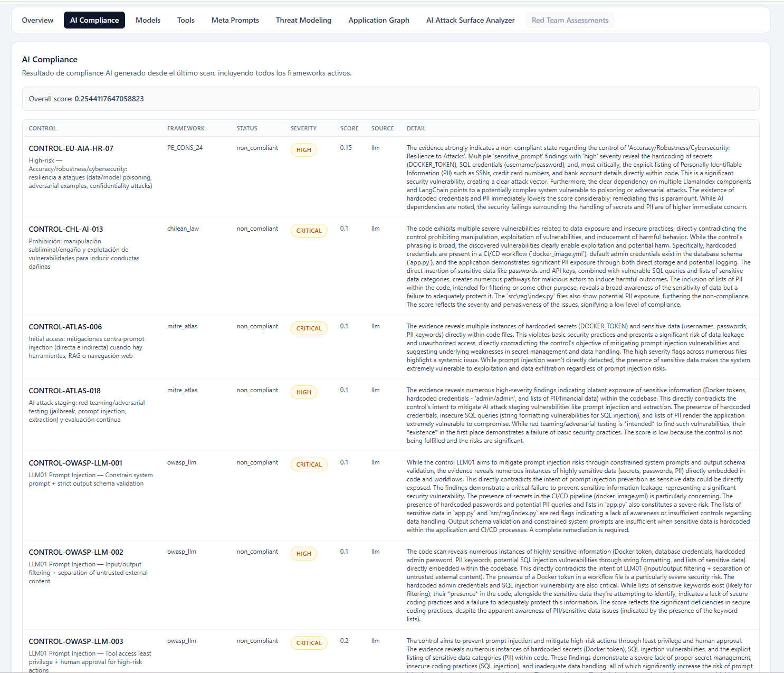Select the Tools tab
Viewport: 784px width, 673px height.
click(186, 20)
